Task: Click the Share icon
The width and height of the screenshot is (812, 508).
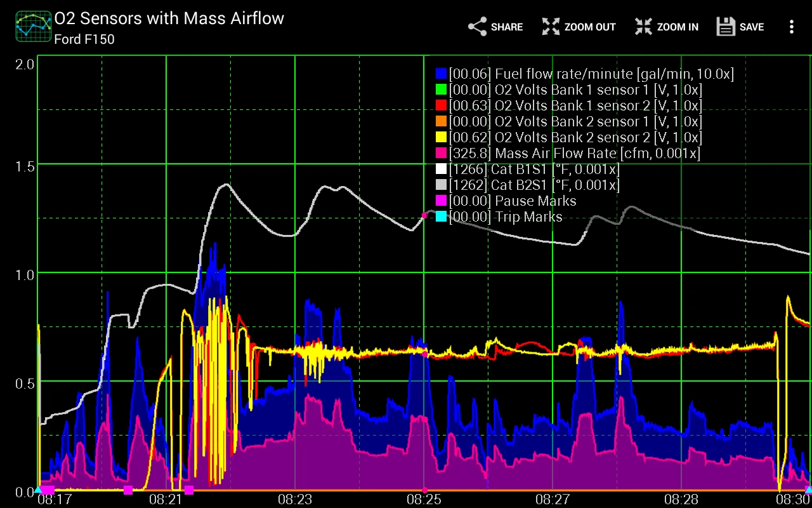Action: [476, 27]
